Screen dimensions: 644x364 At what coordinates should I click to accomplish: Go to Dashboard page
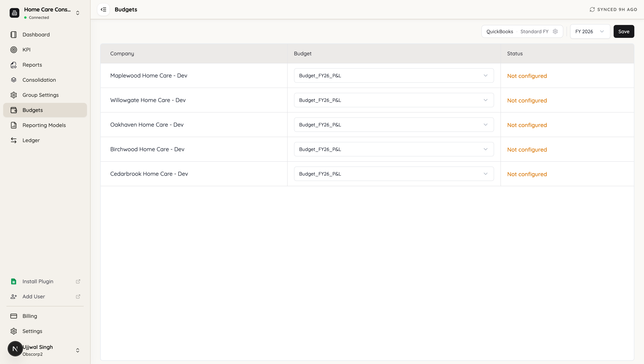click(45, 34)
